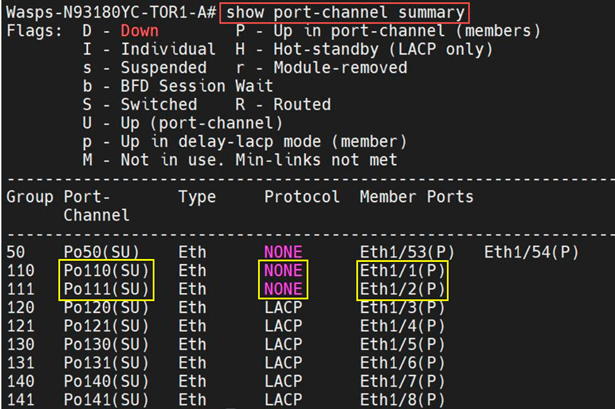Screen dimensions: 615x409
Task: Click the Po141(SU) port-channel entry
Action: 106,398
